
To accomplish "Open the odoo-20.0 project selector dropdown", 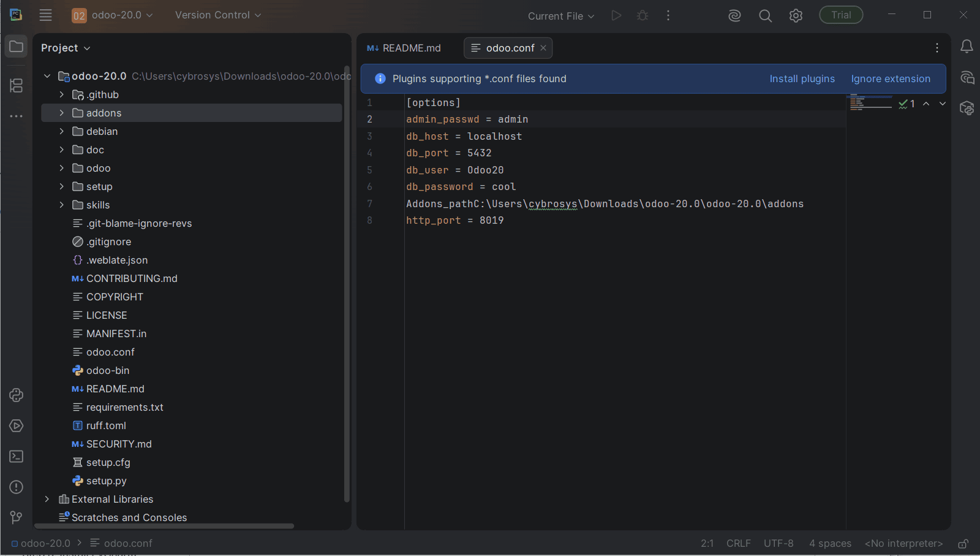I will point(113,15).
